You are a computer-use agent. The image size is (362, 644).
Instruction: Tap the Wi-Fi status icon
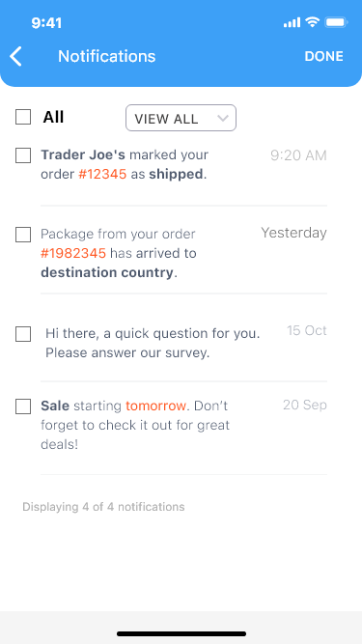point(313,22)
